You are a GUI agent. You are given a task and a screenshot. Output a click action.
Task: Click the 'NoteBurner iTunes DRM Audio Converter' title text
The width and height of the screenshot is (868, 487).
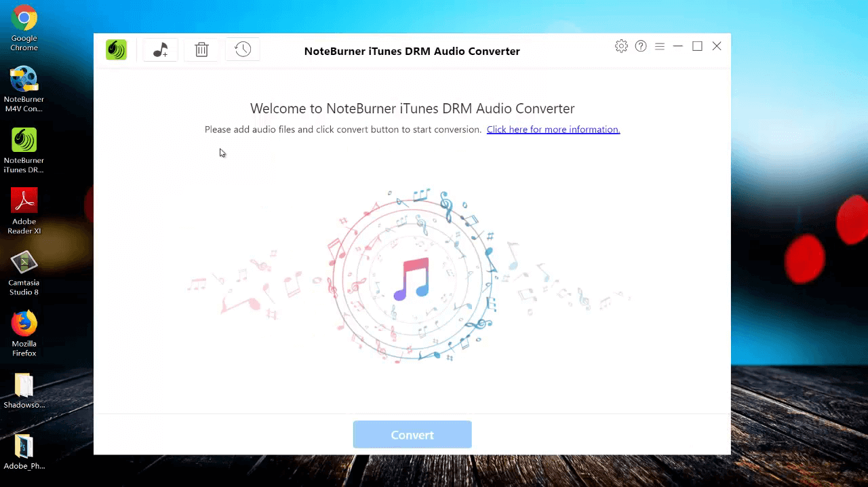pyautogui.click(x=412, y=52)
